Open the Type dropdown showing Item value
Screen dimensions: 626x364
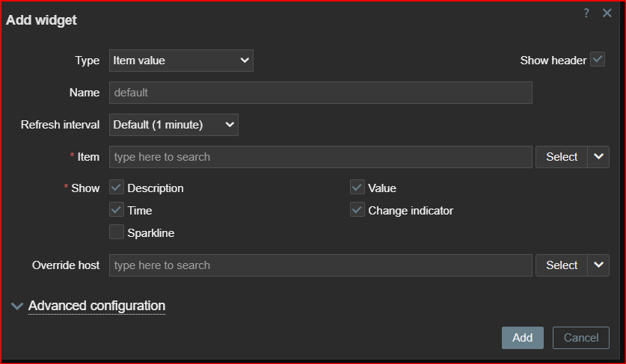point(181,61)
